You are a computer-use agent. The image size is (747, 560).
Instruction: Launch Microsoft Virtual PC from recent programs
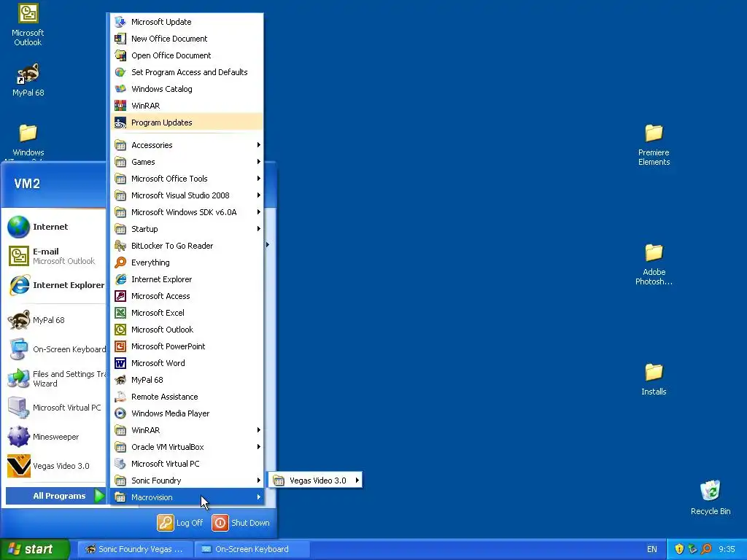55,408
